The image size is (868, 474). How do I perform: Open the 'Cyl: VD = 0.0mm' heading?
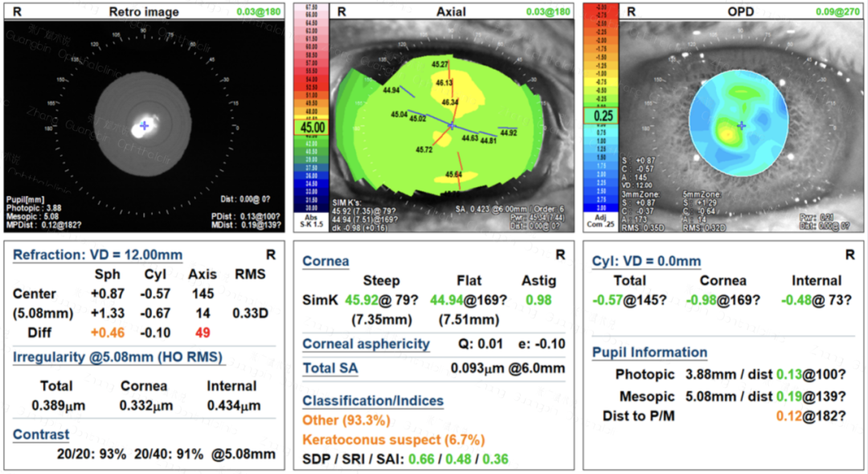click(x=646, y=261)
